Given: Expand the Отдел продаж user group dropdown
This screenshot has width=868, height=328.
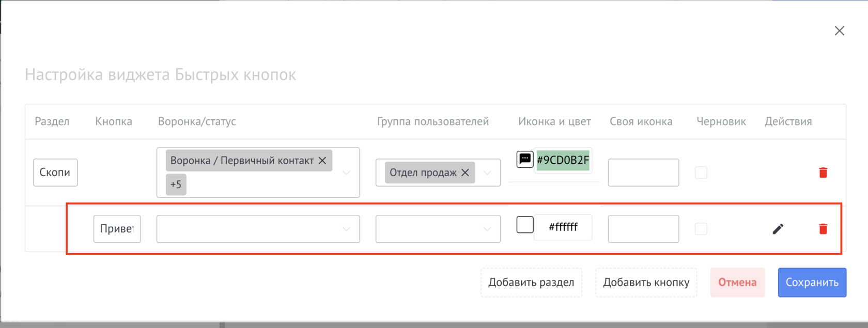Looking at the screenshot, I should (x=487, y=173).
